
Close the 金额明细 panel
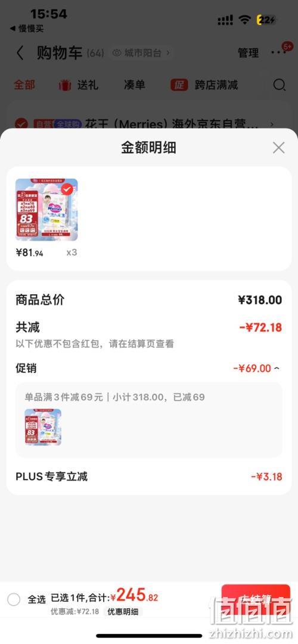(x=279, y=148)
